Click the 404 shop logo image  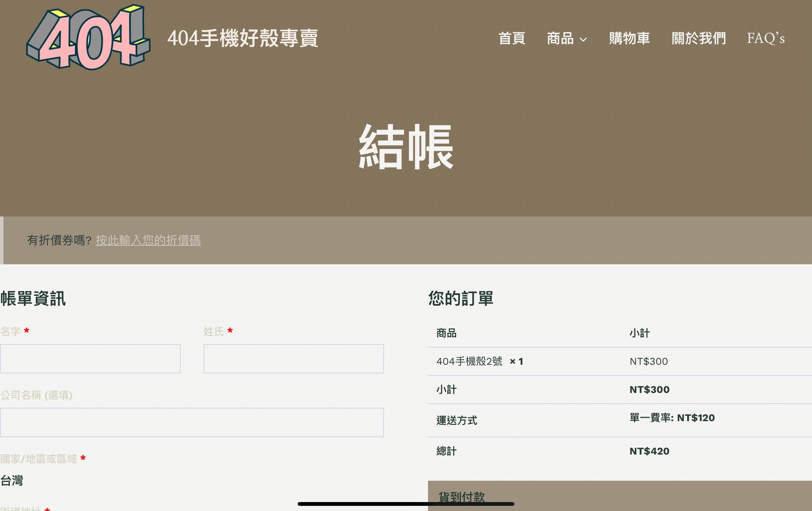(88, 37)
